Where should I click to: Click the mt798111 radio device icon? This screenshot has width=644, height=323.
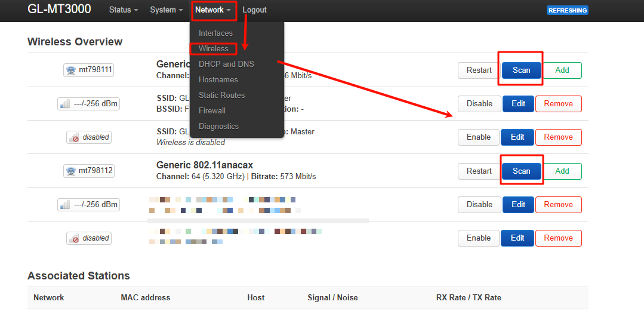(72, 70)
